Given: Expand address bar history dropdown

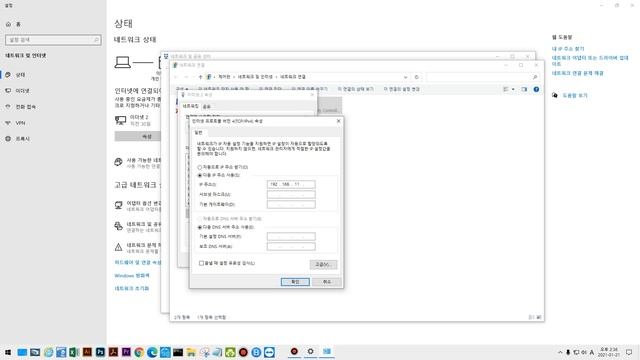Looking at the screenshot, I should point(405,77).
